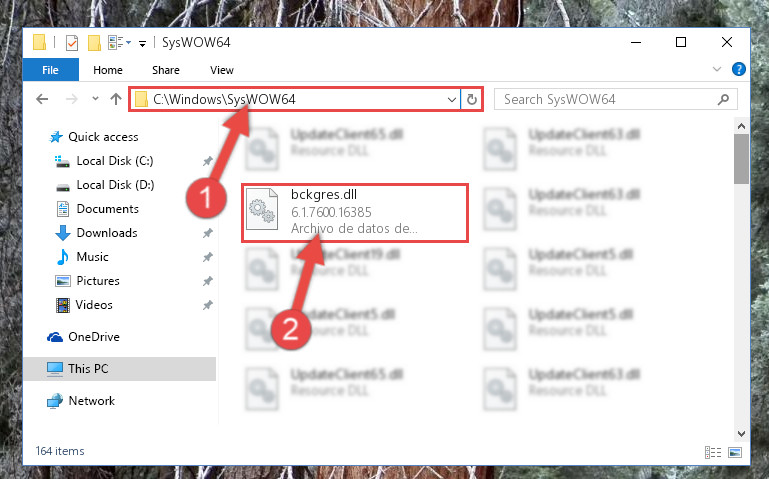The image size is (769, 479).
Task: Open the Share ribbon tab
Action: [166, 70]
